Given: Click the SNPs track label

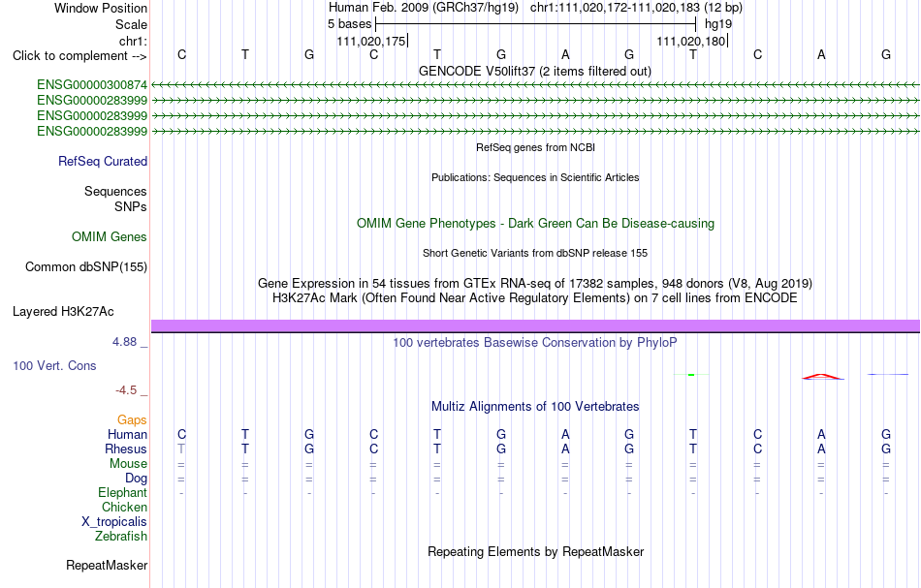Looking at the screenshot, I should pyautogui.click(x=131, y=206).
